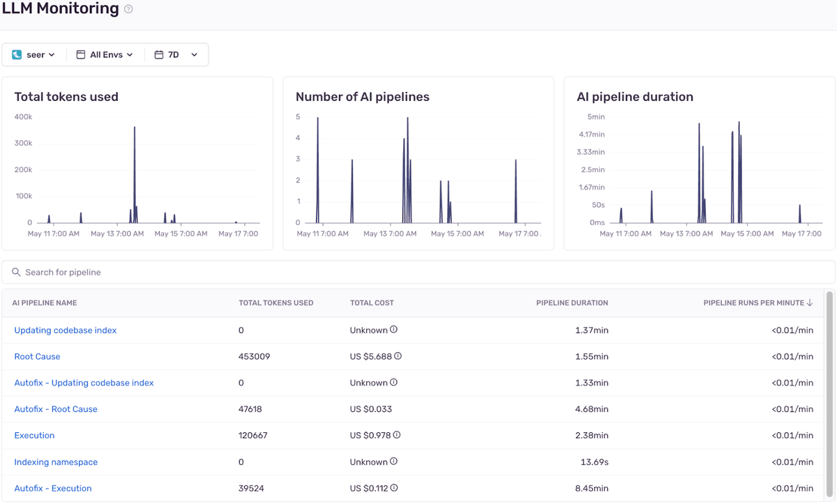Click the tallest spike in Total tokens chart
The image size is (837, 504).
tap(135, 174)
